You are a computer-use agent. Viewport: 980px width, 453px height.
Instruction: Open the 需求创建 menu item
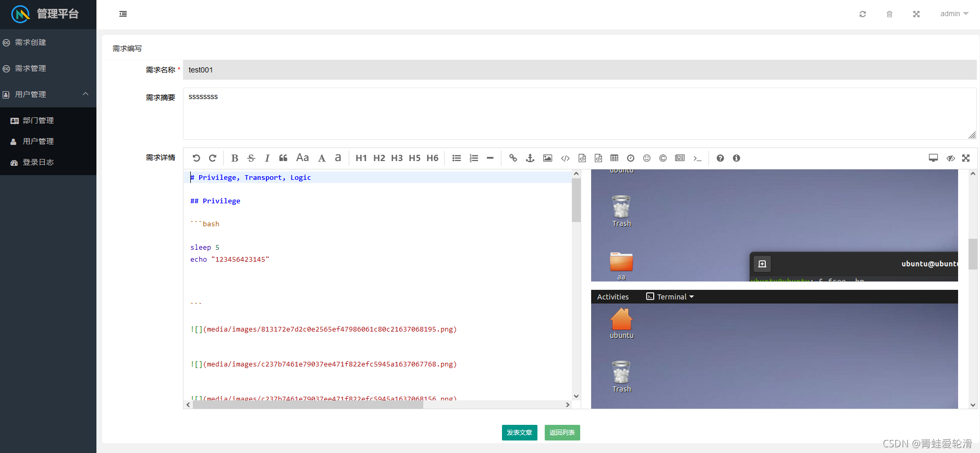(48, 42)
